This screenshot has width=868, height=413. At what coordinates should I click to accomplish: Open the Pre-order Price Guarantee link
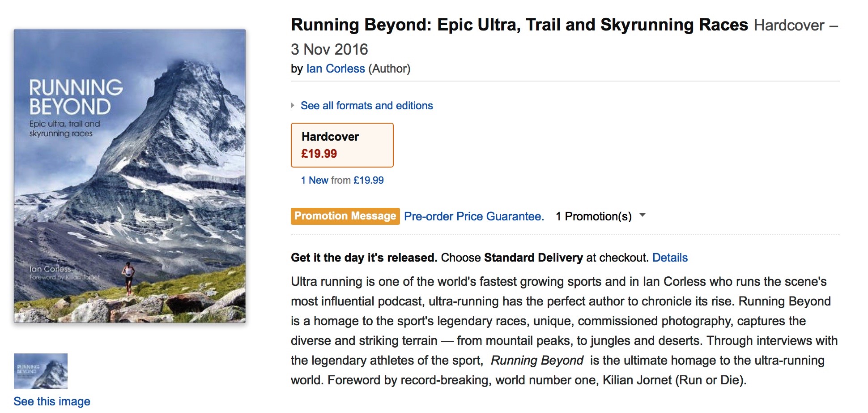click(474, 216)
